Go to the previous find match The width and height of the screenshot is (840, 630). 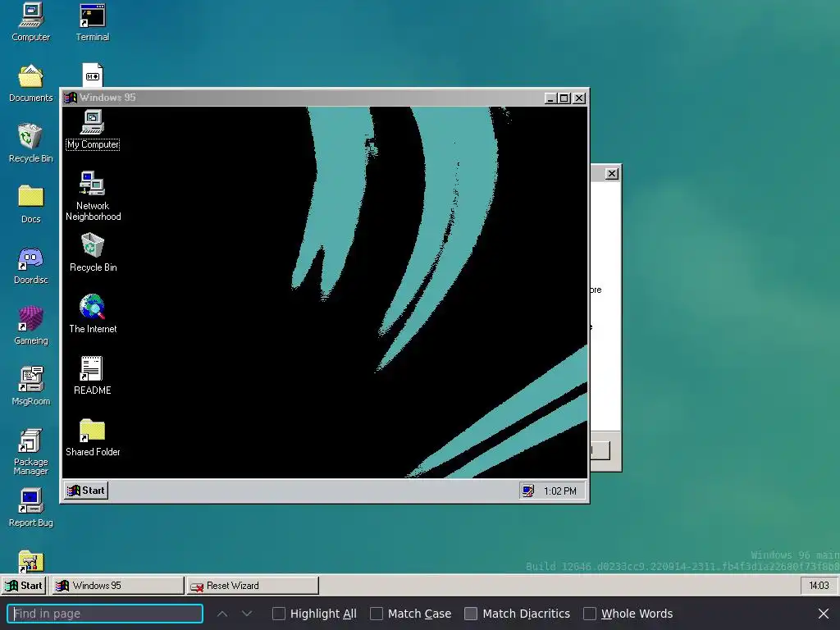[222, 614]
